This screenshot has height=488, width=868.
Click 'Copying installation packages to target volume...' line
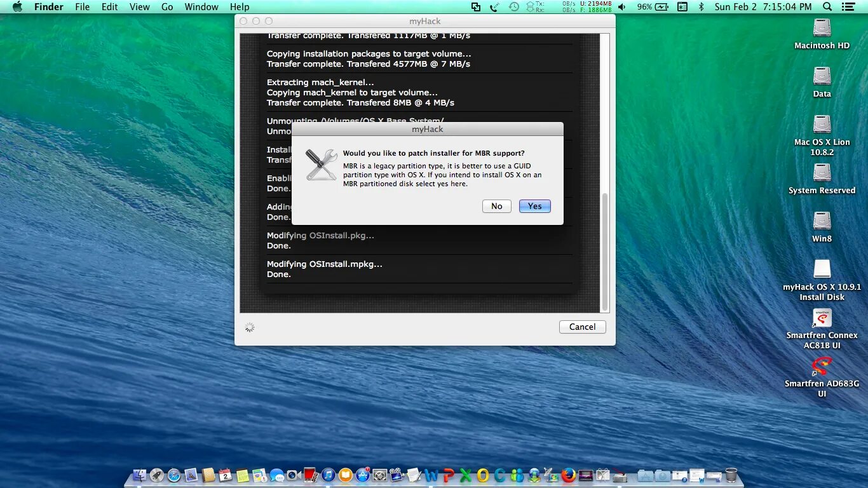click(x=369, y=53)
